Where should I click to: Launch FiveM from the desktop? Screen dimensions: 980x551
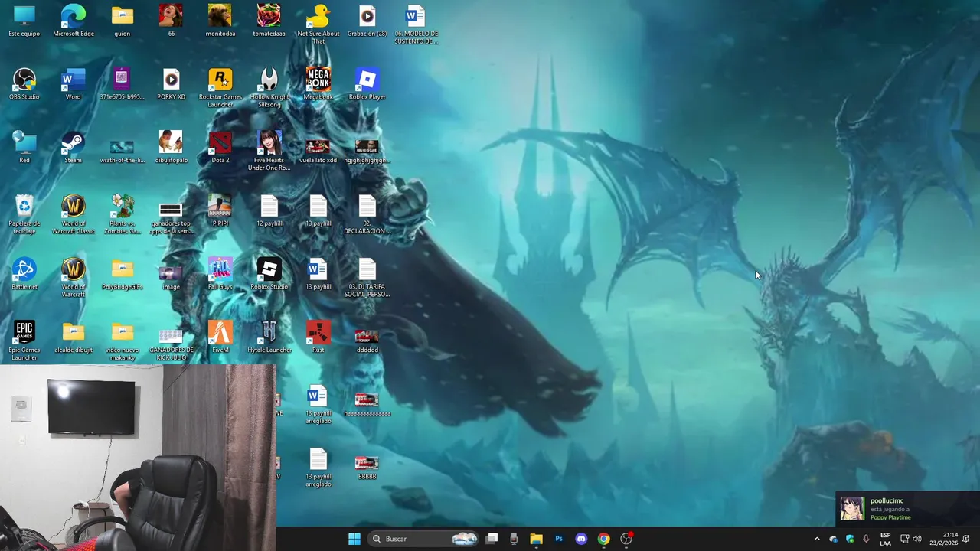pyautogui.click(x=220, y=337)
